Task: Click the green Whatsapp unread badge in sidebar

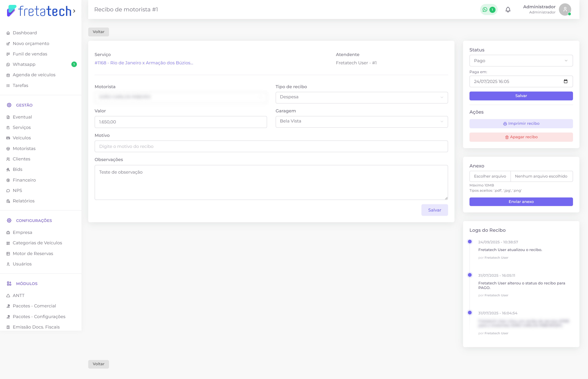Action: point(74,64)
